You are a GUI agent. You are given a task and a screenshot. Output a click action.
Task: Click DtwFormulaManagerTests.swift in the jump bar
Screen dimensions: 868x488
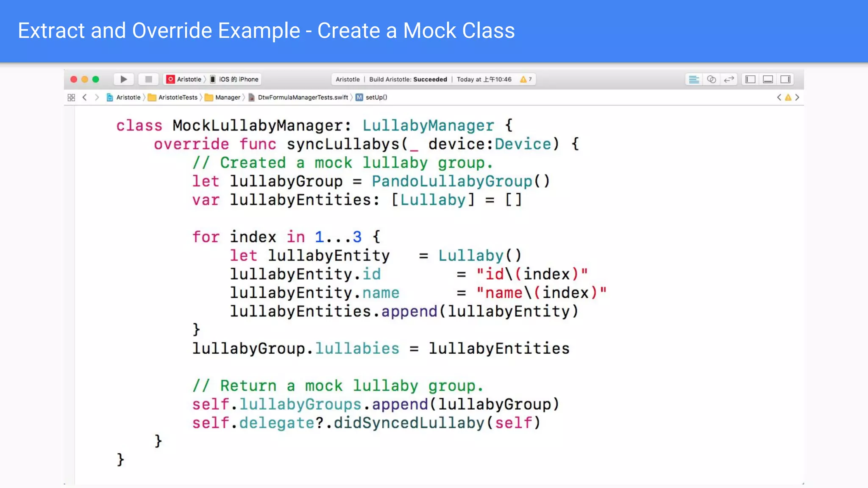(x=298, y=97)
